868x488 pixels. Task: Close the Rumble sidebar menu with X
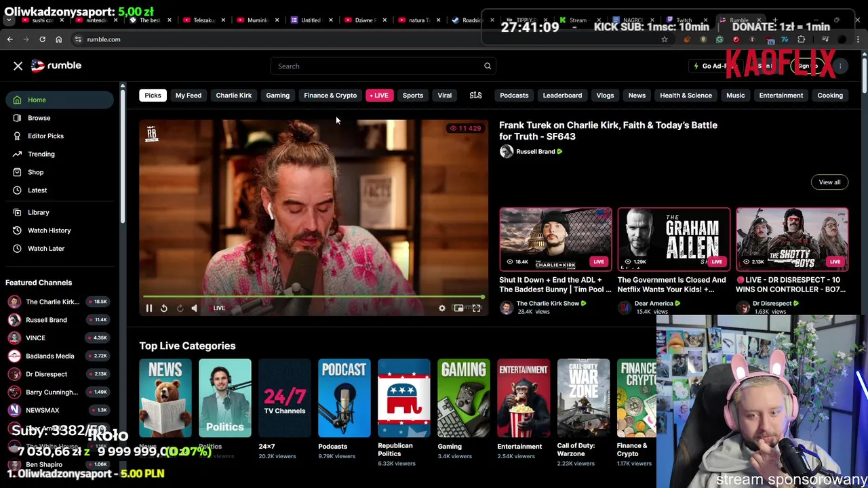point(18,66)
